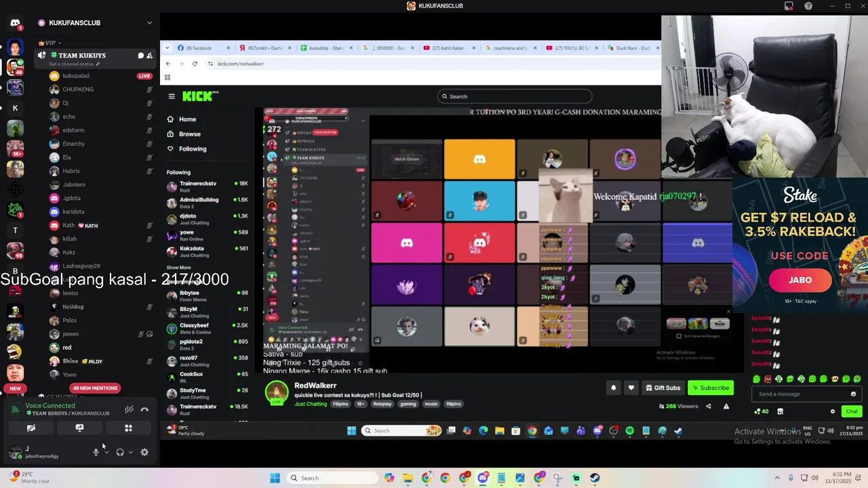Screen dimensions: 868x488
Task: Share your screen in Discord voice panel
Action: coord(79,428)
